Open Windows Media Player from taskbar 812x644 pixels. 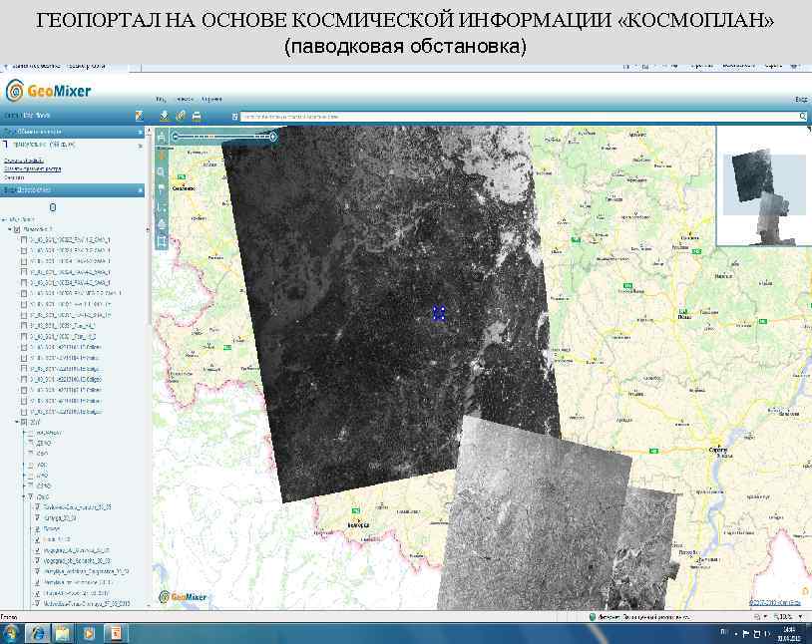pyautogui.click(x=89, y=634)
